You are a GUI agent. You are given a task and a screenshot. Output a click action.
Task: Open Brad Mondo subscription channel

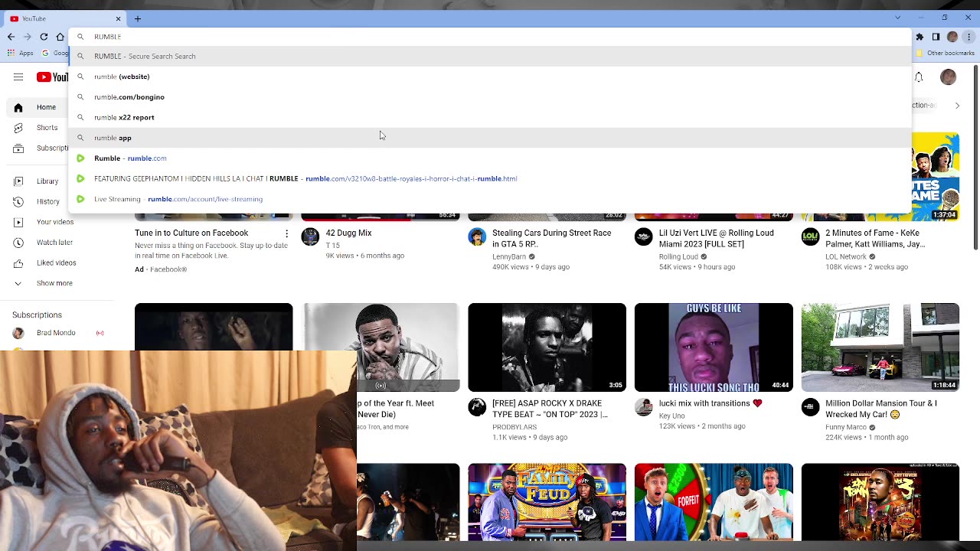pos(57,333)
